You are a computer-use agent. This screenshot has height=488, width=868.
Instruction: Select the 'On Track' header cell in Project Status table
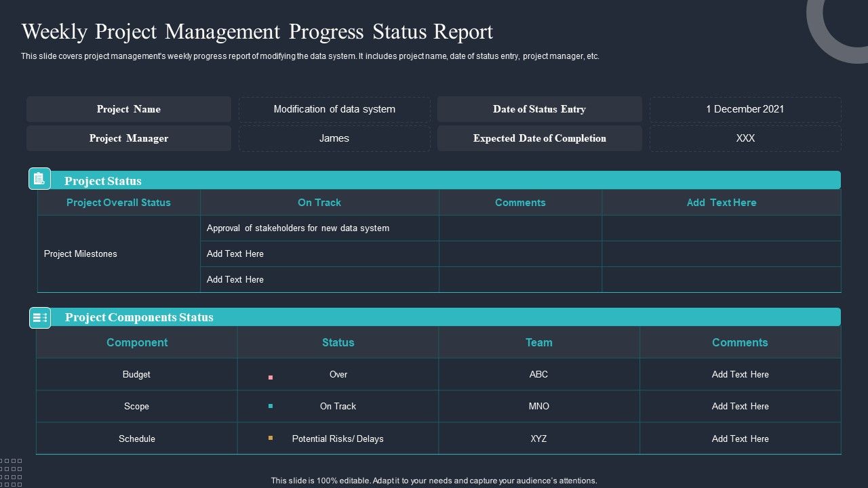tap(319, 203)
